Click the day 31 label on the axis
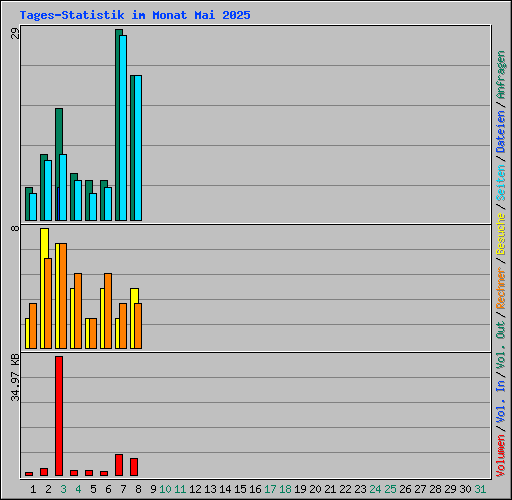512x500 pixels. (480, 489)
